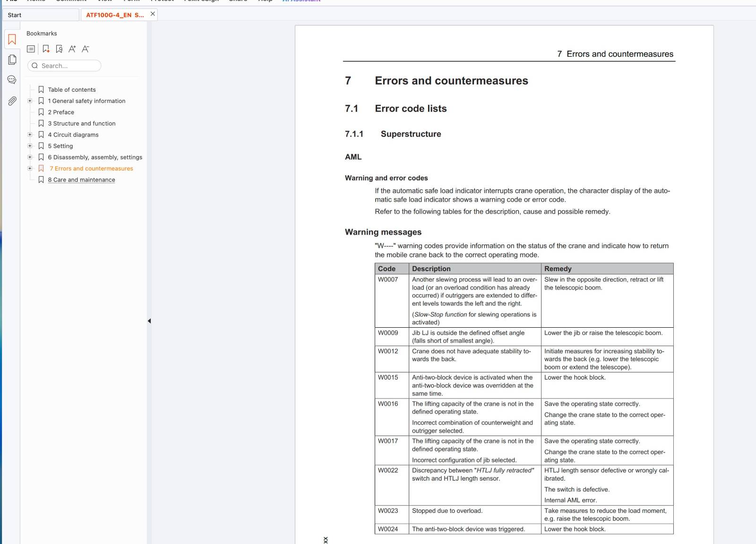Click the 'Internal AML error.' remedy text
Viewport: 756px width, 544px height.
pyautogui.click(x=570, y=501)
